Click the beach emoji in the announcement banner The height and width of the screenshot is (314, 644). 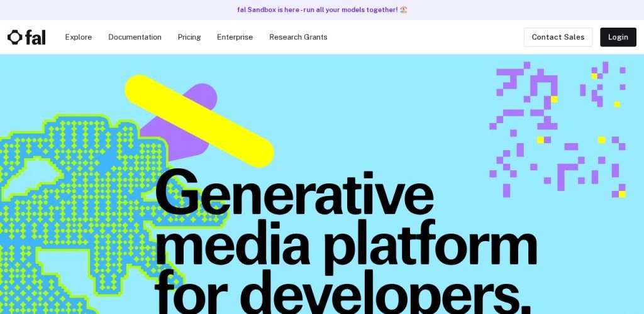pyautogui.click(x=403, y=10)
